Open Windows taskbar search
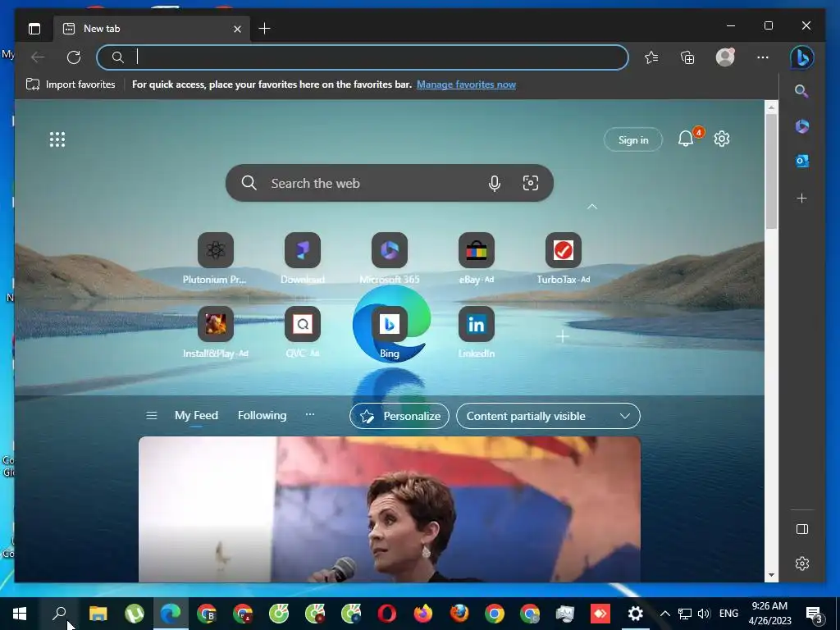Image resolution: width=840 pixels, height=630 pixels. click(59, 614)
